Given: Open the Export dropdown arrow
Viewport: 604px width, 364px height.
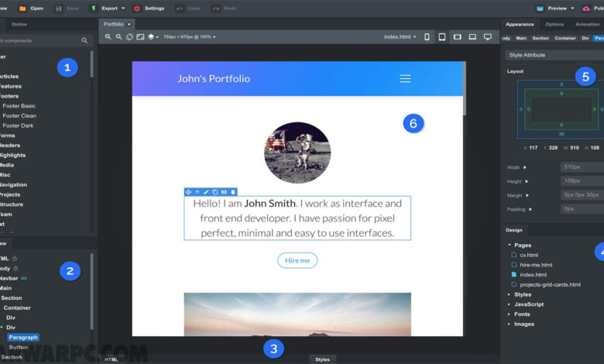Looking at the screenshot, I should point(123,9).
